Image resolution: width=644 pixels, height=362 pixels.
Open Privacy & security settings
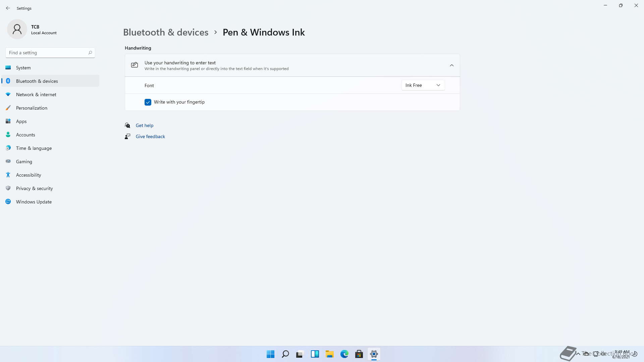tap(50, 188)
